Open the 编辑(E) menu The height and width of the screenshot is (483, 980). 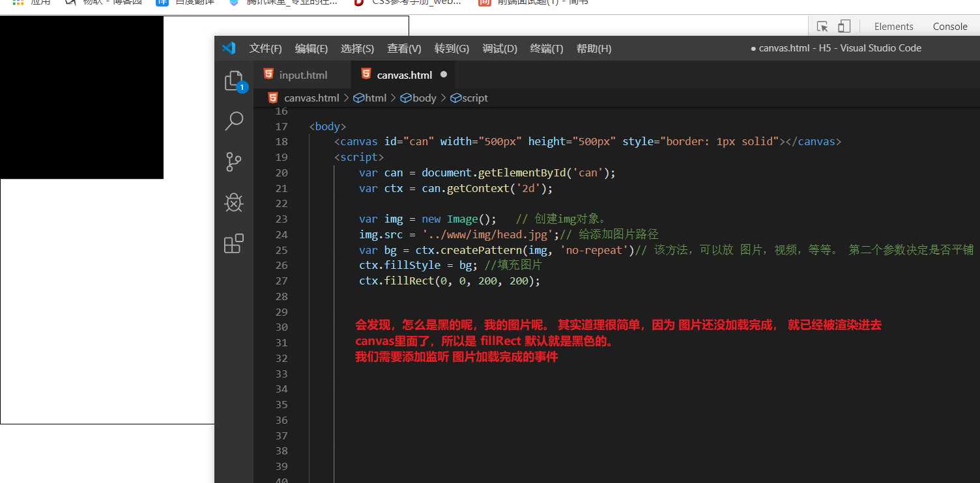click(x=311, y=49)
